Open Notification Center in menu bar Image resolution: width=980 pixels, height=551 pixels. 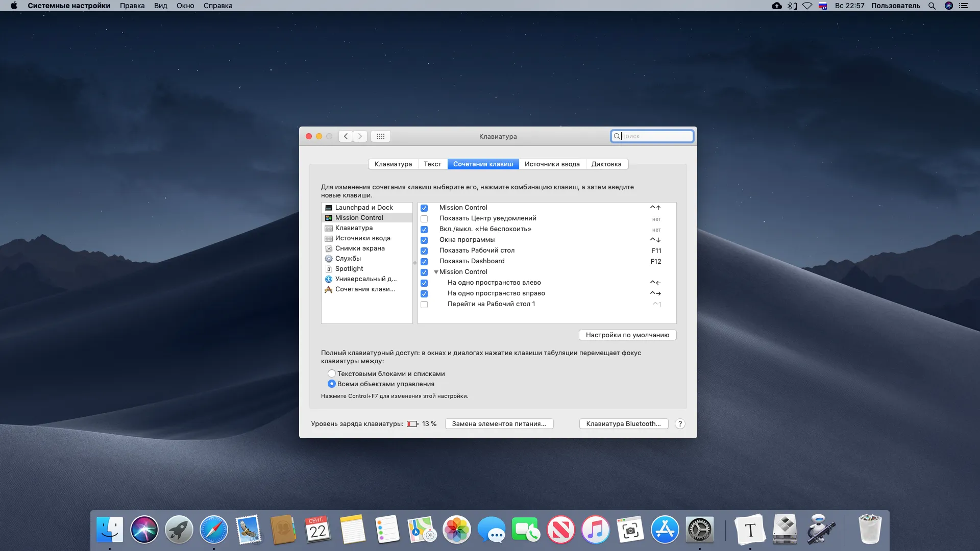point(964,6)
